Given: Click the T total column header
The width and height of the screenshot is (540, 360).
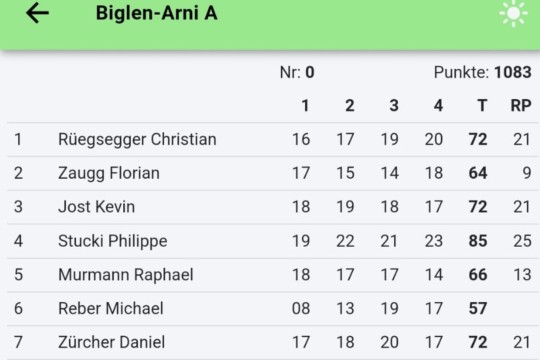Looking at the screenshot, I should 482,105.
